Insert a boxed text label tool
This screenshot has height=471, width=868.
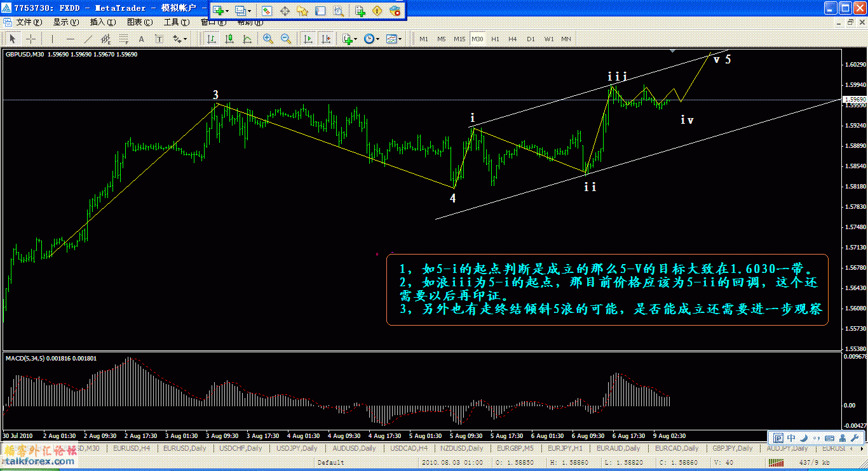click(x=159, y=39)
